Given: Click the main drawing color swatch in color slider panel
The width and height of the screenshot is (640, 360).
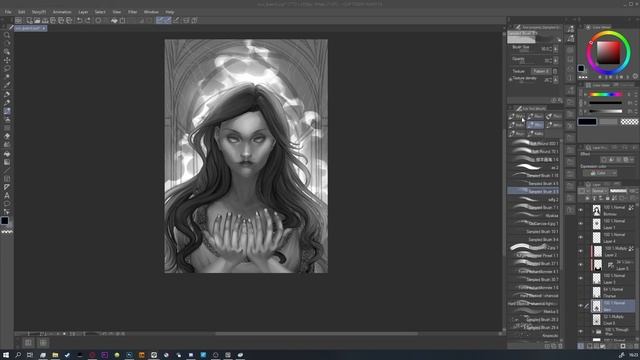Looking at the screenshot, I should [x=587, y=122].
